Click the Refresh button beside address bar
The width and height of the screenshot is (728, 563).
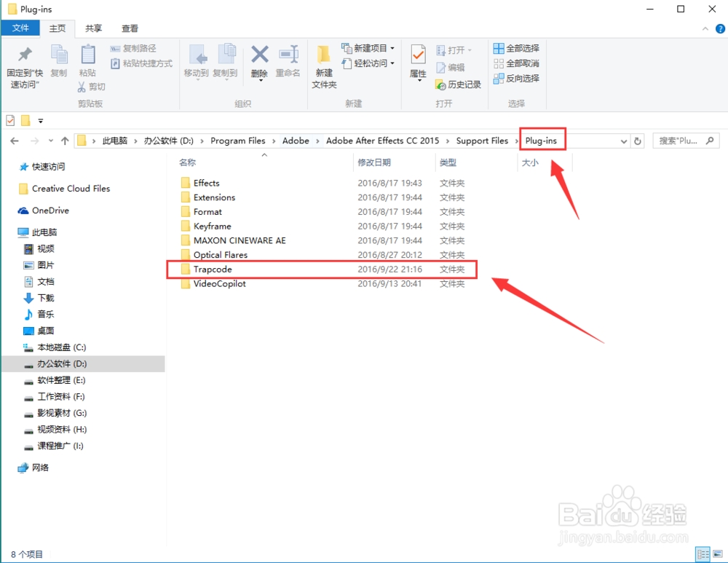click(638, 141)
